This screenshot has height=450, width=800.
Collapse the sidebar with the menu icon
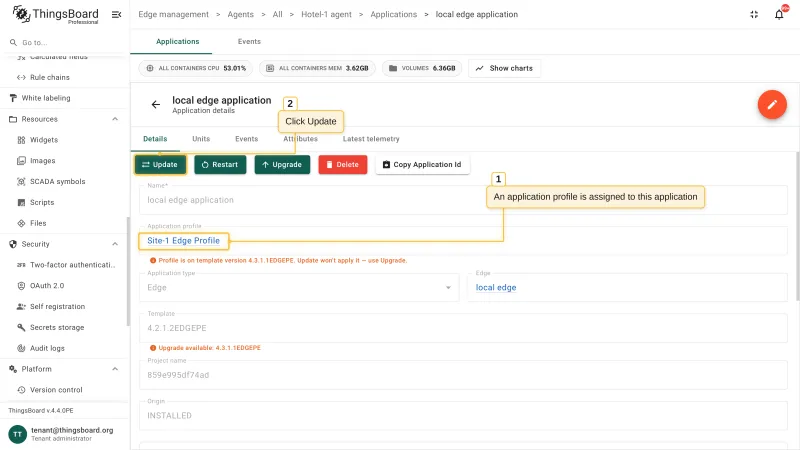click(116, 14)
